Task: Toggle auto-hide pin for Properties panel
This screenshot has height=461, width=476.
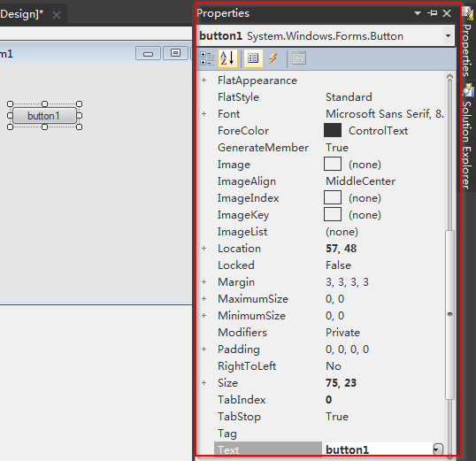Action: [x=433, y=13]
